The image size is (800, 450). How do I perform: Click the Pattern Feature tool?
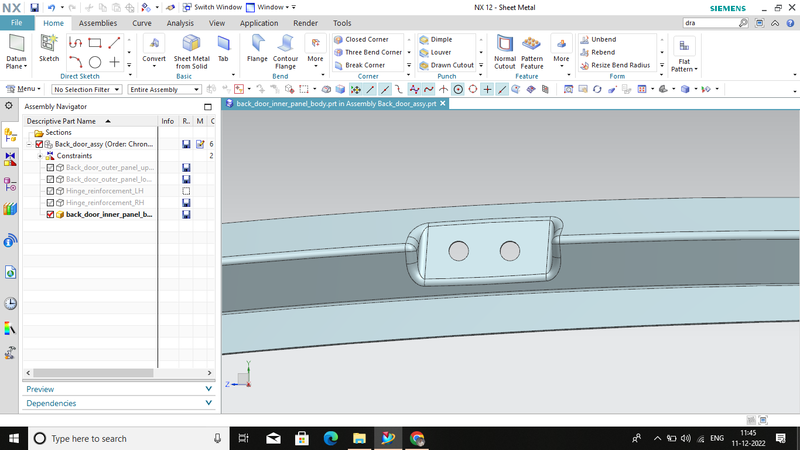point(532,52)
